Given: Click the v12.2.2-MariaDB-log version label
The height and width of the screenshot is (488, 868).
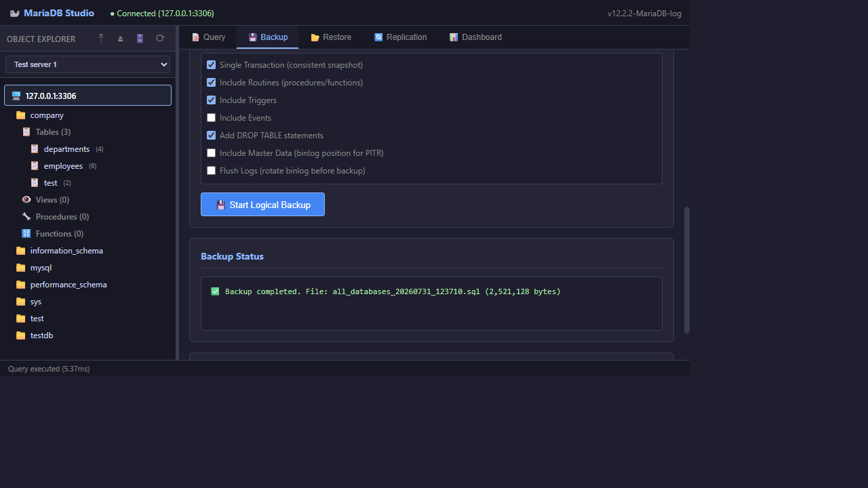Looking at the screenshot, I should pyautogui.click(x=644, y=14).
